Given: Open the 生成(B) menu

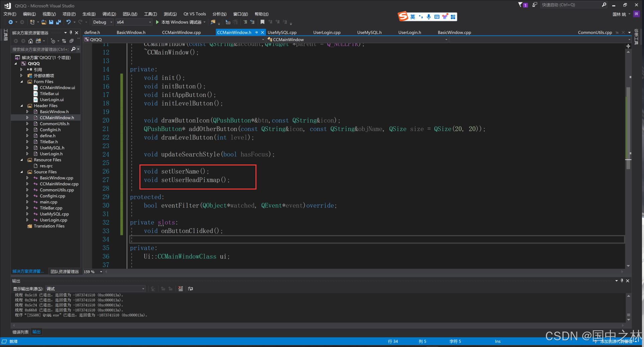Looking at the screenshot, I should point(89,14).
